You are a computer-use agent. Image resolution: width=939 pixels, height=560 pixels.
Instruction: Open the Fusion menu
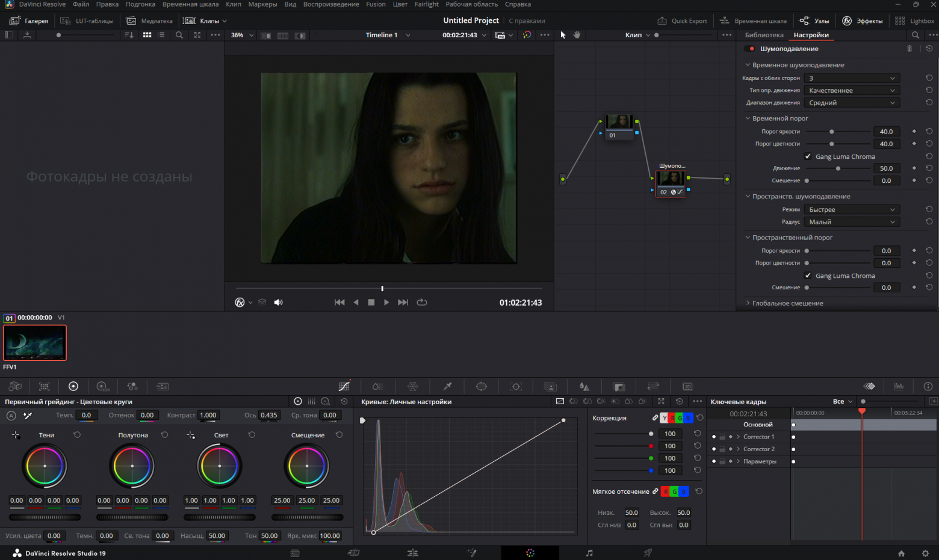point(376,4)
